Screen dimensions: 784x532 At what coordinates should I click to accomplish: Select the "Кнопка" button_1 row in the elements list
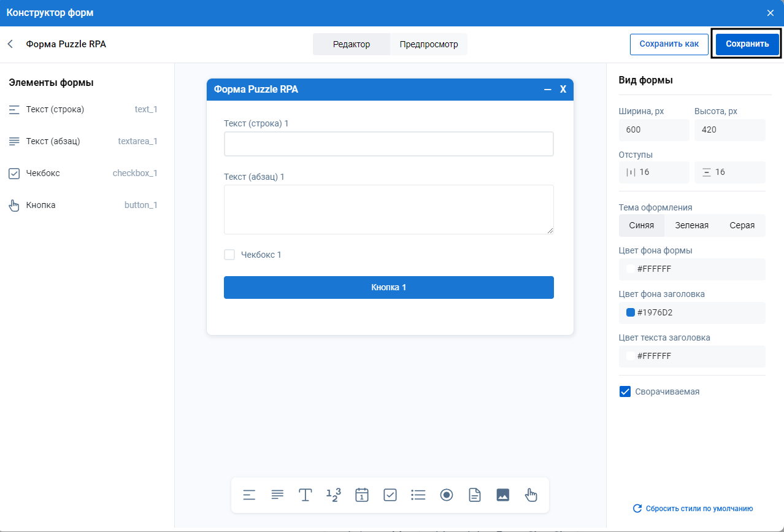tap(83, 205)
